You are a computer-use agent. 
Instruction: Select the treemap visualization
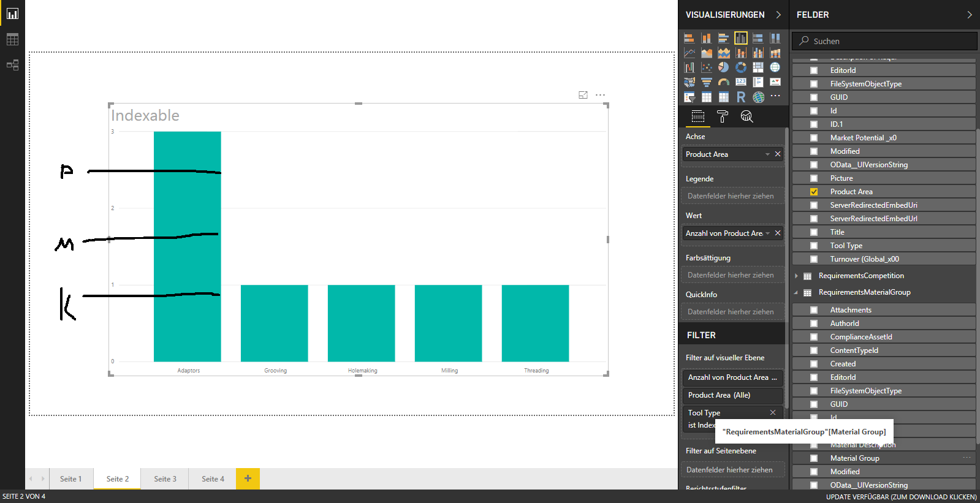(758, 67)
